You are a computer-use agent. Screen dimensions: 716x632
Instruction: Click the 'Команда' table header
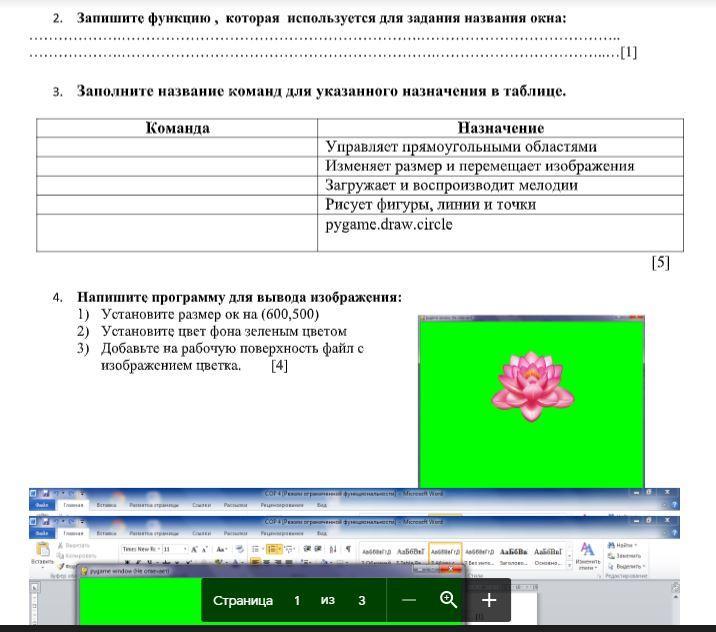click(177, 128)
